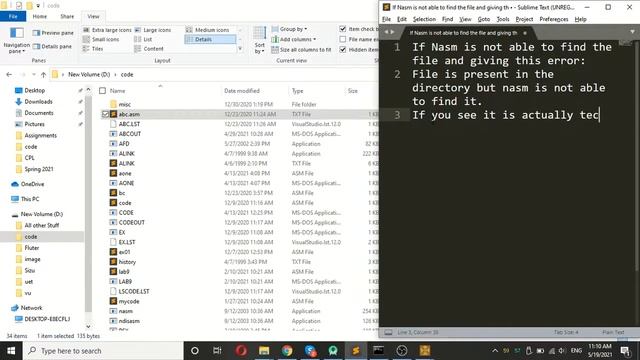
Task: Select the misc folder
Action: (124, 104)
